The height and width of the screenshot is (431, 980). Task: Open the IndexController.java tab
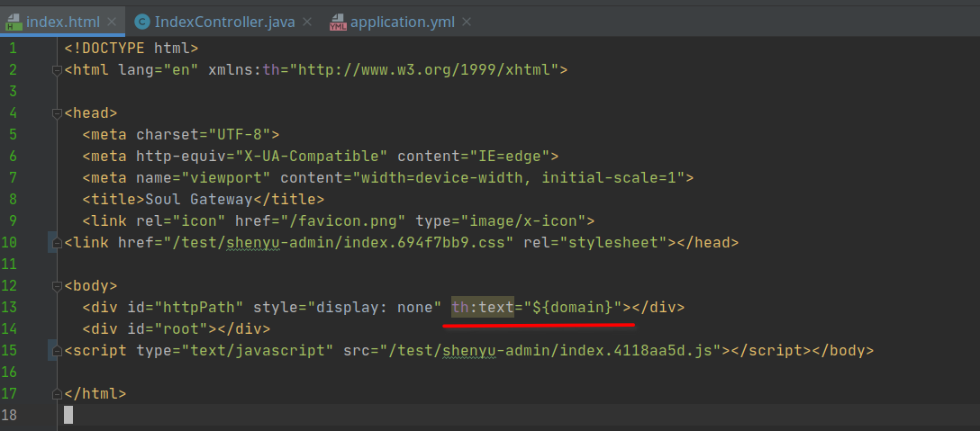click(224, 22)
